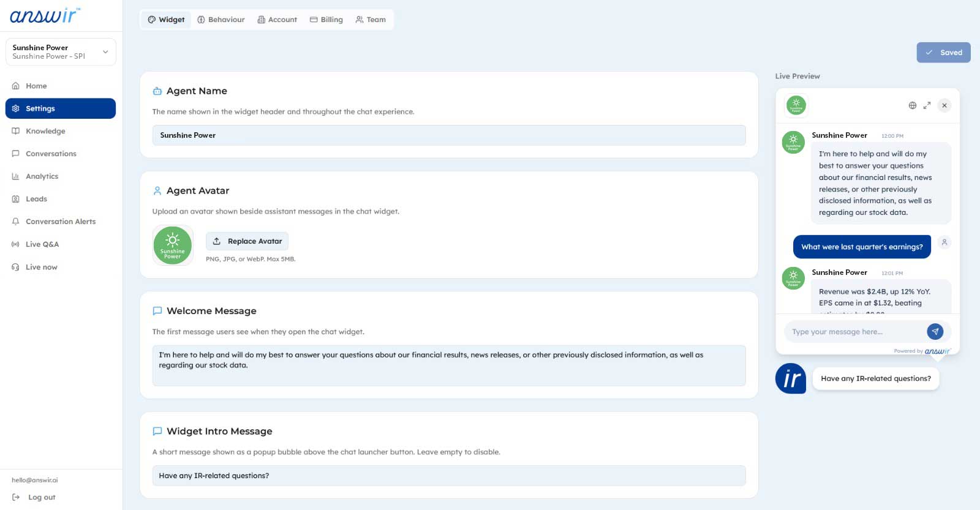Switch to the Account tab
The image size is (980, 510).
277,20
